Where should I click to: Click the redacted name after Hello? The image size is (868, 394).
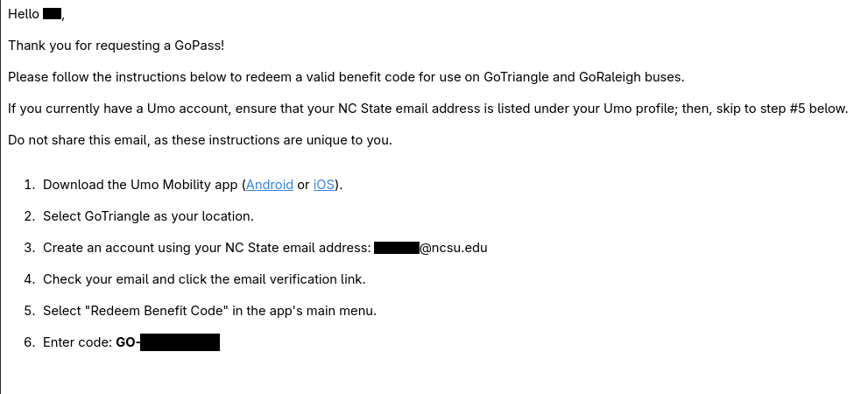pyautogui.click(x=52, y=14)
